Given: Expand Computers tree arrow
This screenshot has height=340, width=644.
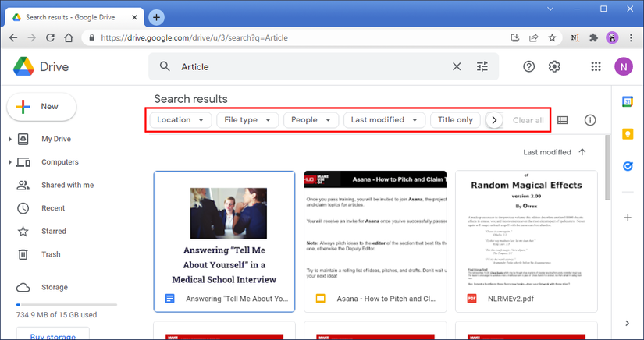Looking at the screenshot, I should coord(10,162).
